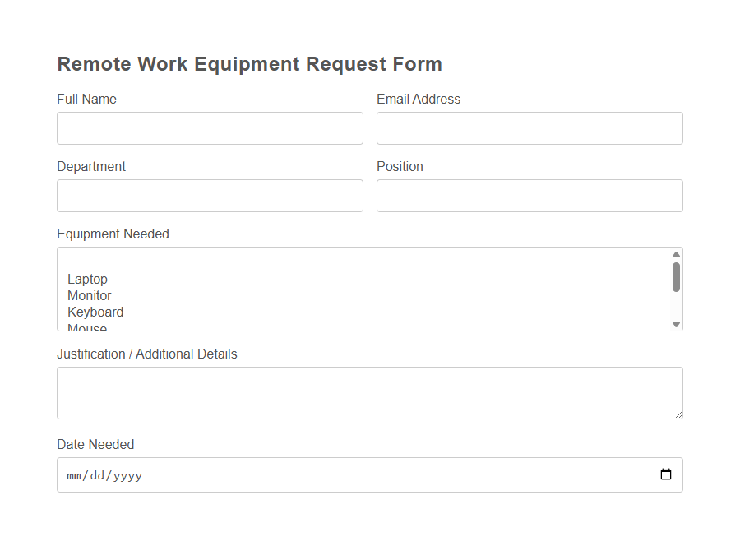Click the Equipment Needed label
Screen dimensions: 740x560
pos(113,234)
